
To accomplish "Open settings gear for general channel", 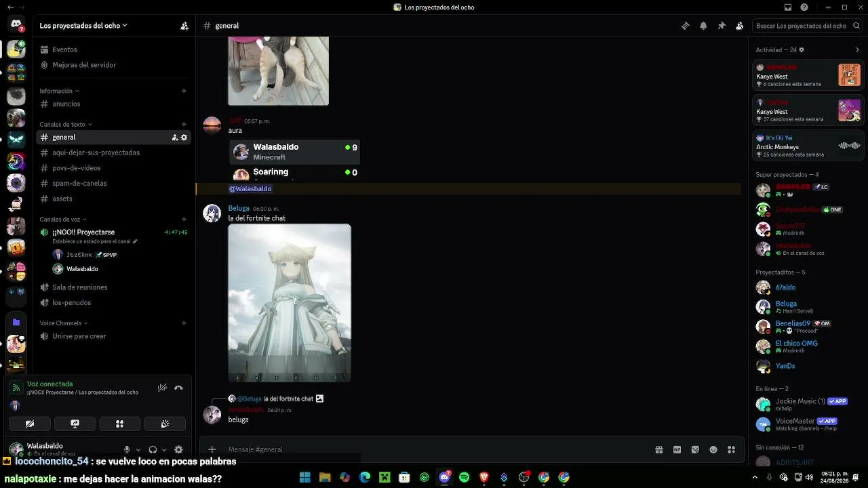I will coord(184,137).
